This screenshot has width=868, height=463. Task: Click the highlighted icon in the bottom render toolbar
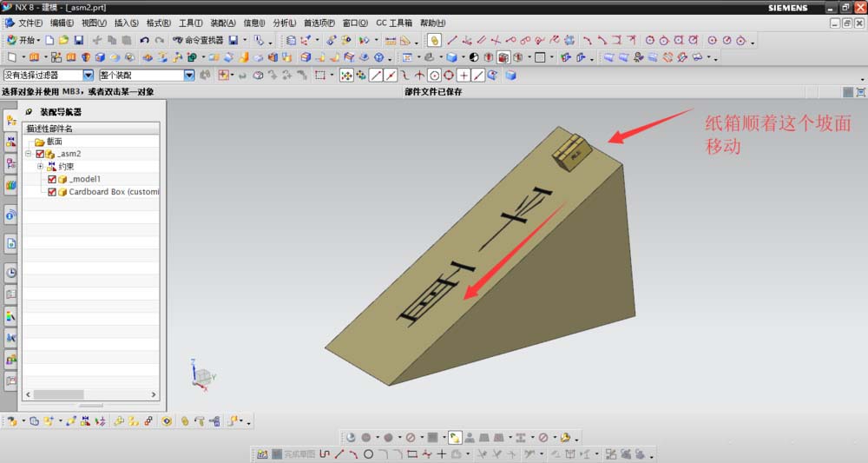pyautogui.click(x=455, y=438)
